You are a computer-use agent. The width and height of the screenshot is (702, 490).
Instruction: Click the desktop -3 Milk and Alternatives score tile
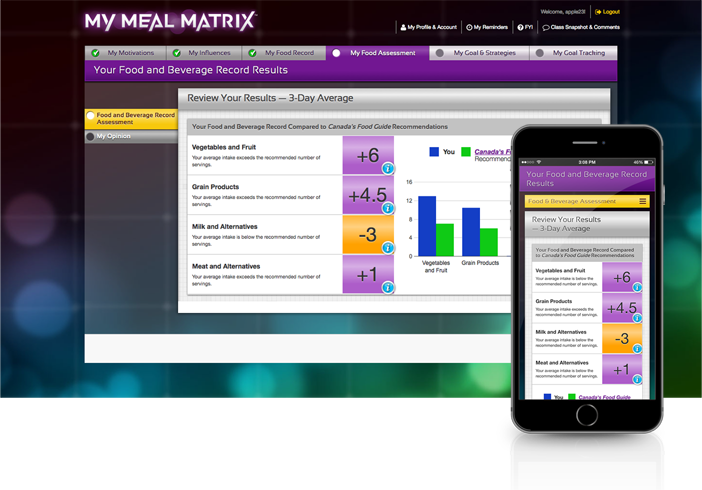[x=368, y=235]
